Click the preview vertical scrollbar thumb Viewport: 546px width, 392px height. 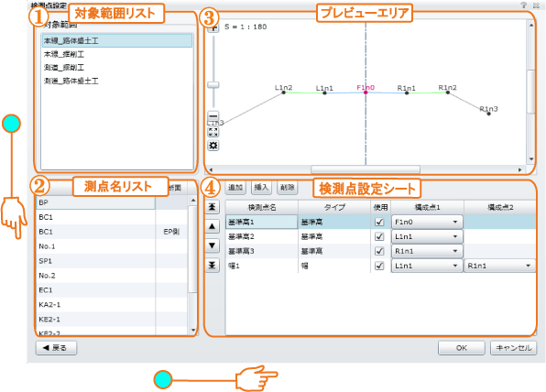(530, 92)
